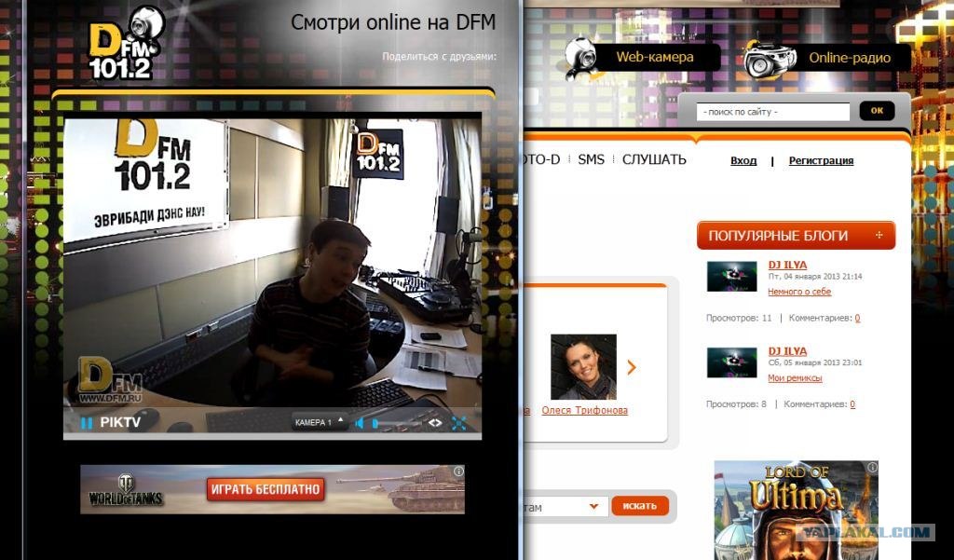
Task: Click the World of Tanks banner logo
Action: point(126,491)
